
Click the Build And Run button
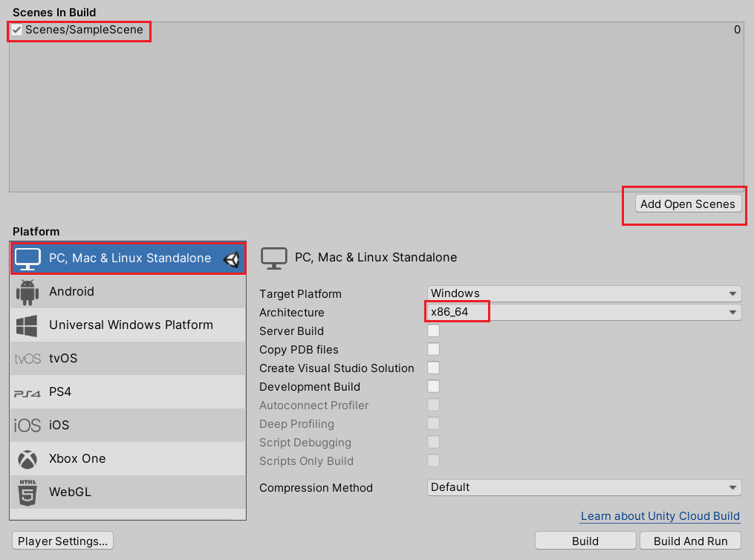point(691,541)
